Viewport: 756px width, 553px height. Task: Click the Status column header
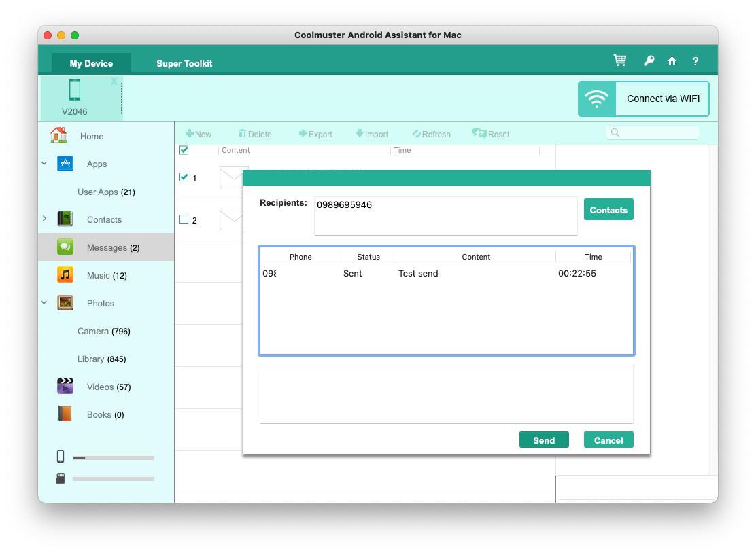point(368,257)
